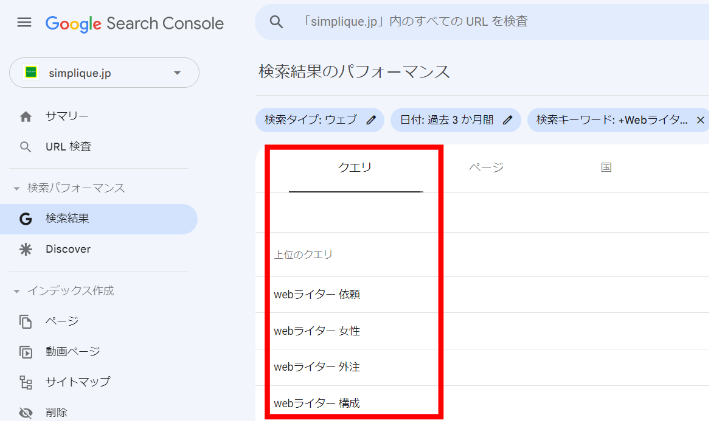Image resolution: width=709 pixels, height=421 pixels.
Task: Remove the 検索キーワード filter chip
Action: (x=700, y=120)
